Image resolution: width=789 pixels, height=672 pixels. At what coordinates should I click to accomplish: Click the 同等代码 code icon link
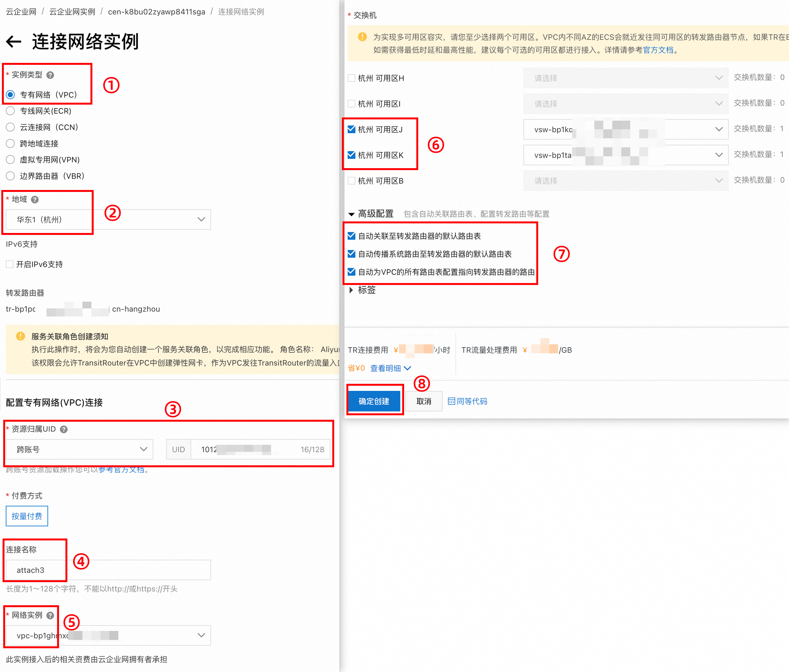pos(467,401)
